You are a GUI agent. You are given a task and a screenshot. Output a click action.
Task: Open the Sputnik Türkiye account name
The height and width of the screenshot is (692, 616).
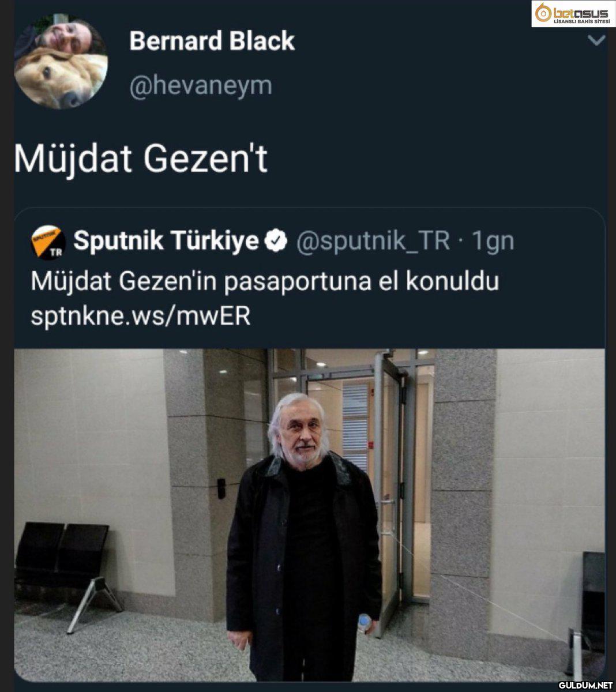click(166, 241)
